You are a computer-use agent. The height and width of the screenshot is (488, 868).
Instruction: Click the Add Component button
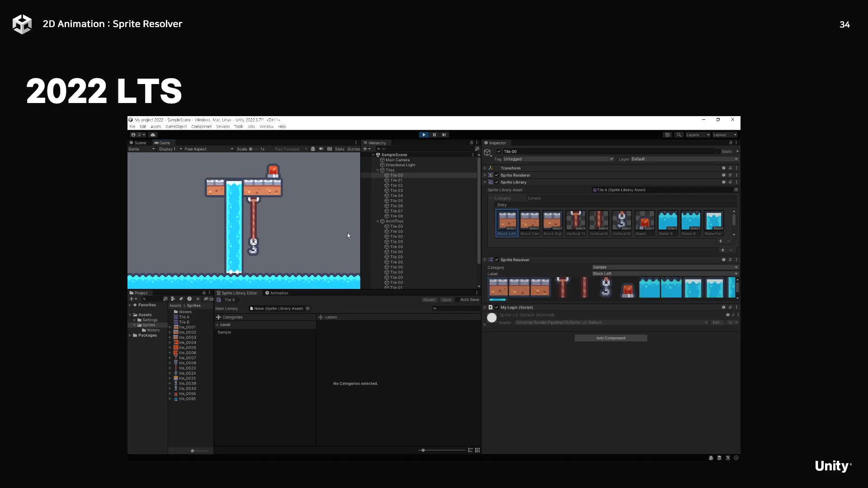pyautogui.click(x=611, y=338)
